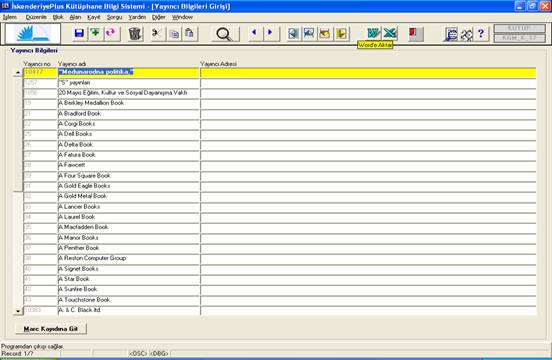Image resolution: width=552 pixels, height=360 pixels.
Task: Select A Berkley Medallion Book row
Action: (128, 103)
